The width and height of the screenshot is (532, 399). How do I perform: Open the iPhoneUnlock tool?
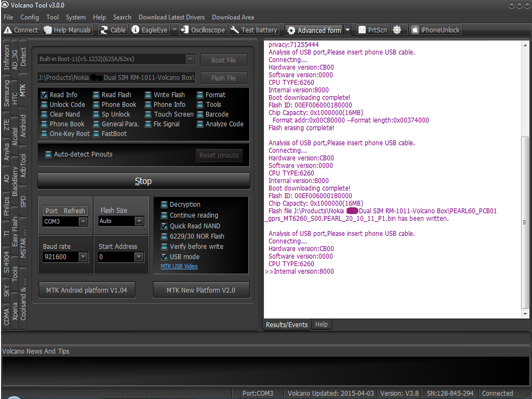tap(435, 30)
